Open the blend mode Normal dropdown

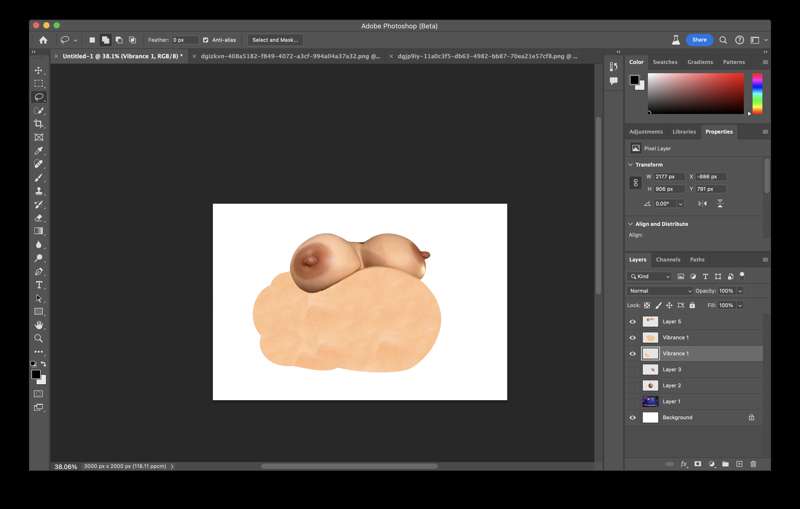[660, 291]
